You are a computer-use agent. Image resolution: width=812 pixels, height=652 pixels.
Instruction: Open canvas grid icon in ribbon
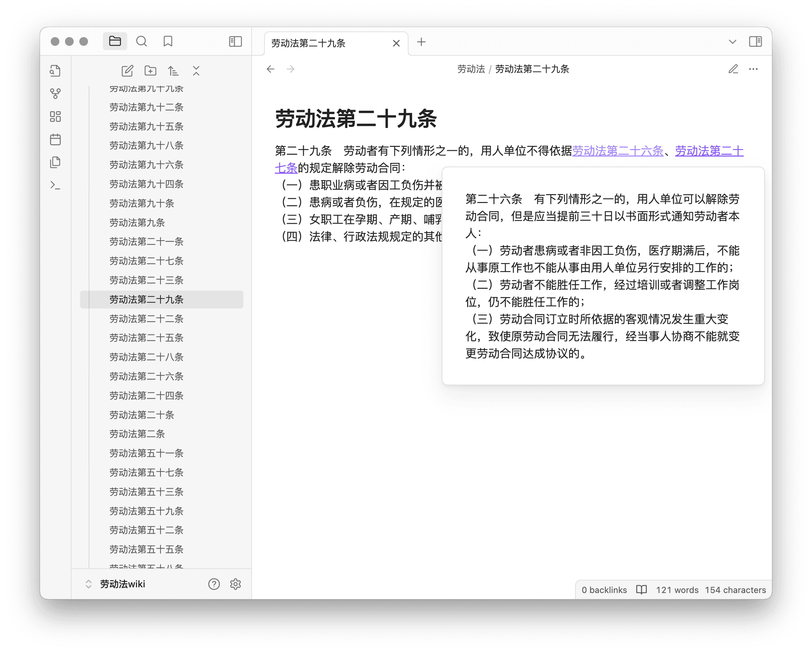(x=55, y=117)
